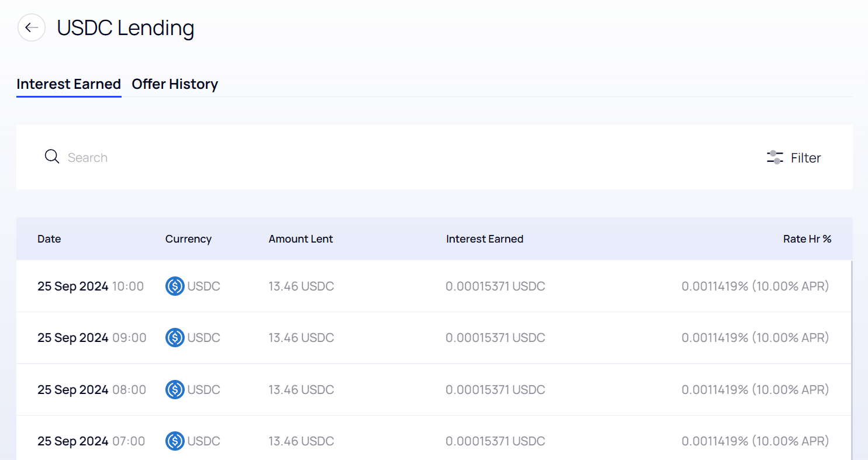Click inside the Search input field
The height and width of the screenshot is (460, 868).
pyautogui.click(x=234, y=157)
